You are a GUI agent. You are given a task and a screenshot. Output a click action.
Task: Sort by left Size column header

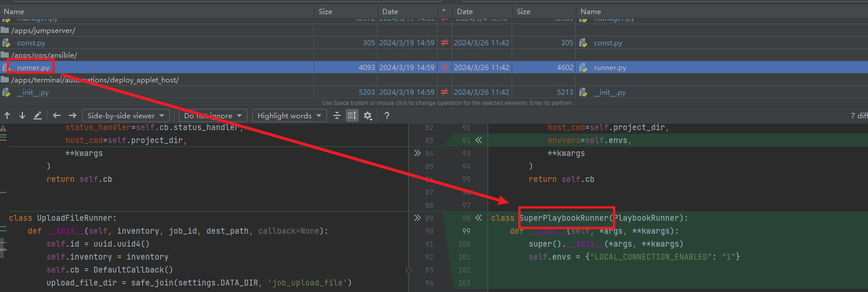pos(325,11)
